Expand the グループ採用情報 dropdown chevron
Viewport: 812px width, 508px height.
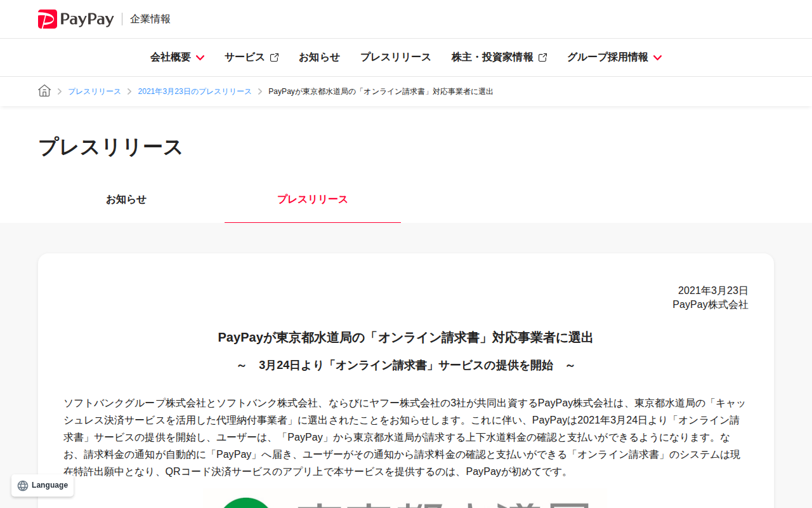[x=657, y=58]
